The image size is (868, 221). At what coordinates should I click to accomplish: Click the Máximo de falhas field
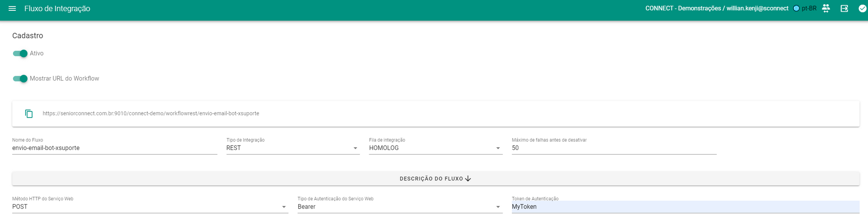[614, 148]
